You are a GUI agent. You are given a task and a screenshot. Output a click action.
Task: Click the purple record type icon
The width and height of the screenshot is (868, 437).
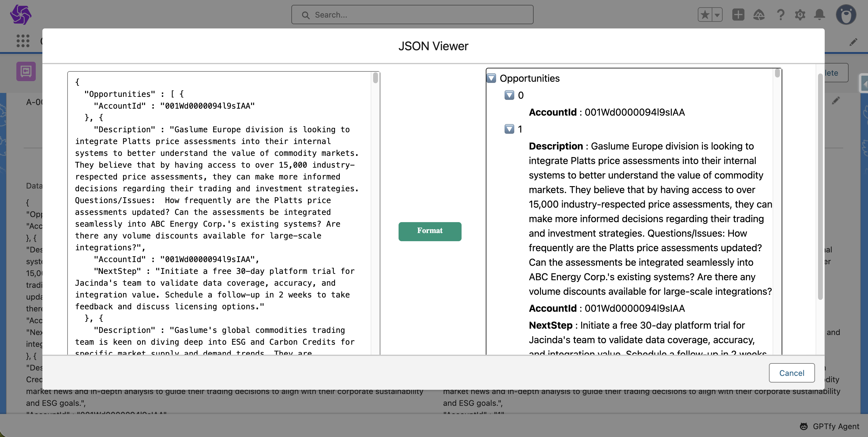tap(26, 71)
